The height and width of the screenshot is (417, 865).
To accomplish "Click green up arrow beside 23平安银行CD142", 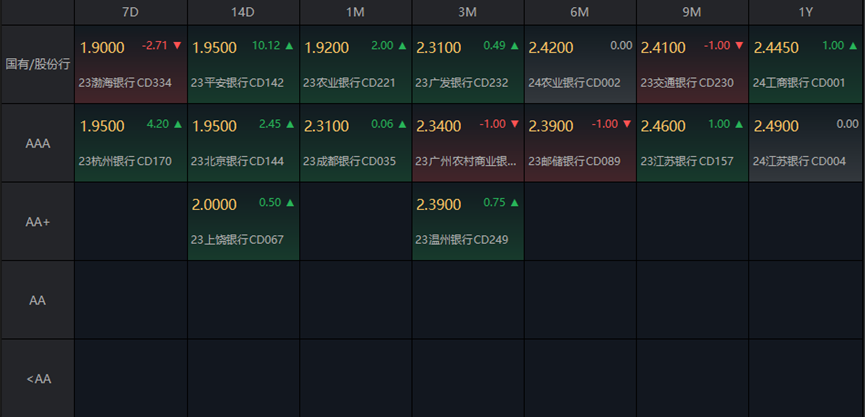I will coord(289,46).
